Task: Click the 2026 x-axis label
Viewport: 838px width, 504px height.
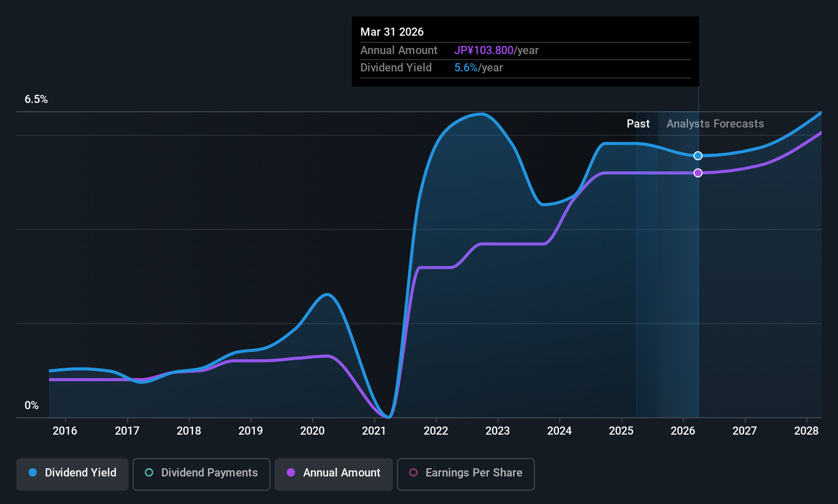Action: [x=683, y=431]
